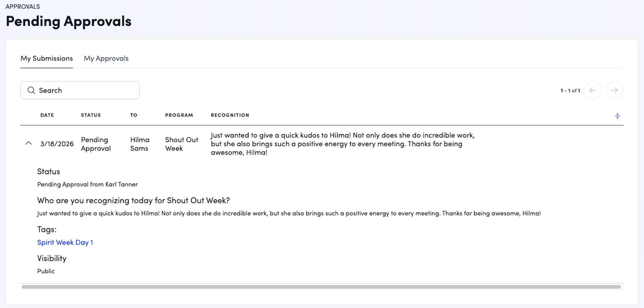The height and width of the screenshot is (308, 644).
Task: Go to the previous page arrow
Action: [x=593, y=90]
